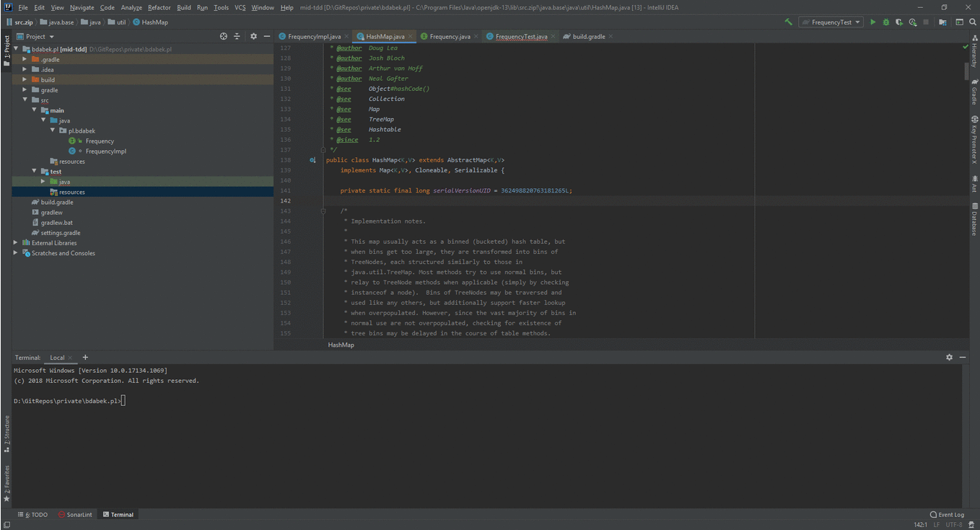
Task: Switch to build.gradle editor tab
Action: pyautogui.click(x=589, y=36)
